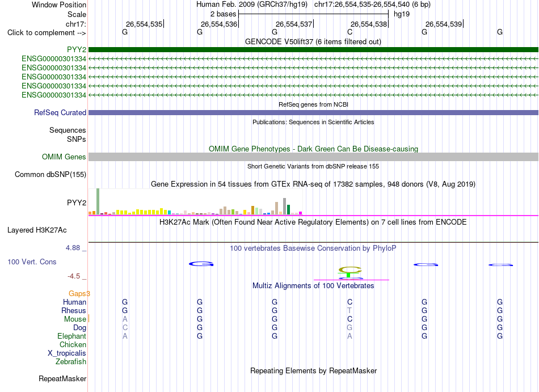Click the hg19 label by scale bar
The image size is (539, 392).
tap(402, 14)
